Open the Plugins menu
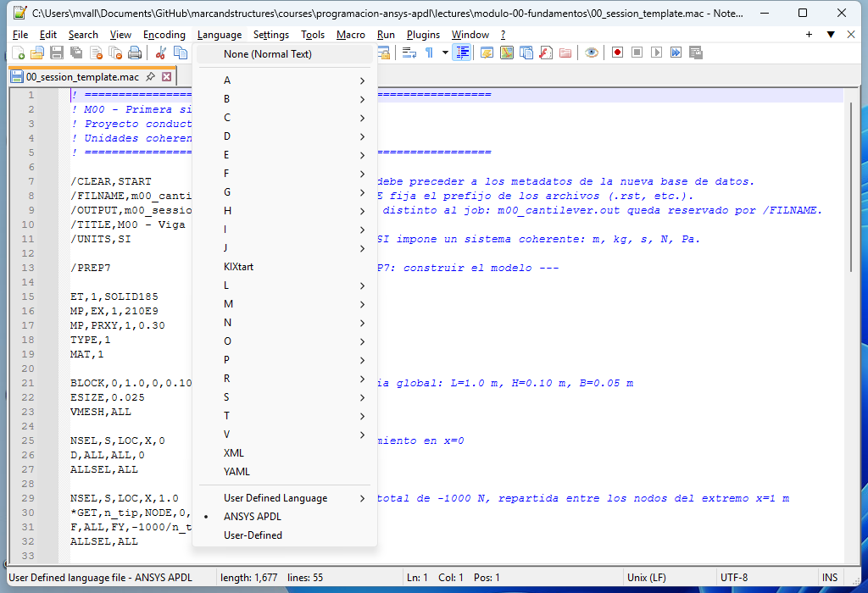 tap(423, 35)
